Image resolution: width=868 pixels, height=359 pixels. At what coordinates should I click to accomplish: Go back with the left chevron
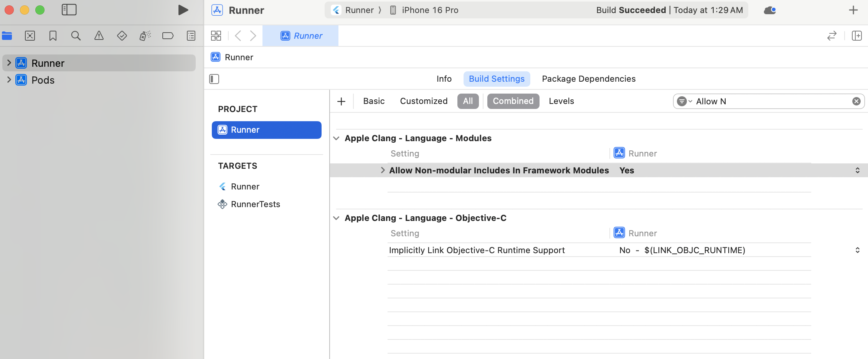click(238, 36)
